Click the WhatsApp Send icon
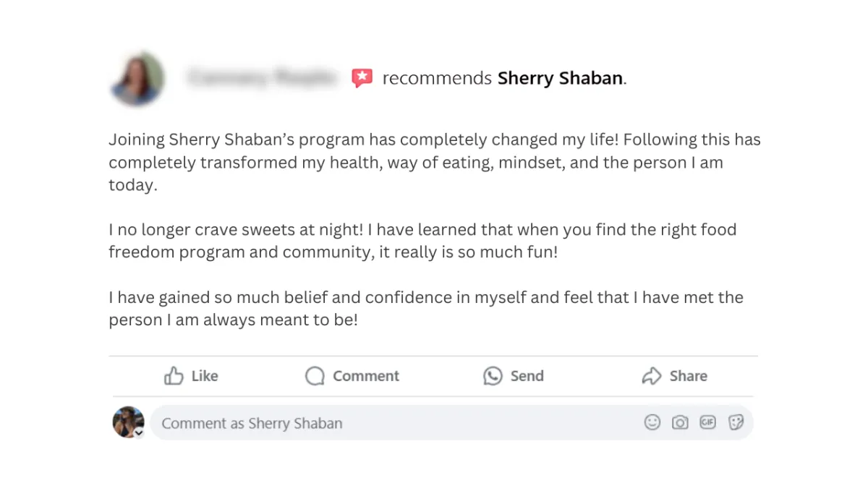Image resolution: width=868 pixels, height=488 pixels. 493,376
